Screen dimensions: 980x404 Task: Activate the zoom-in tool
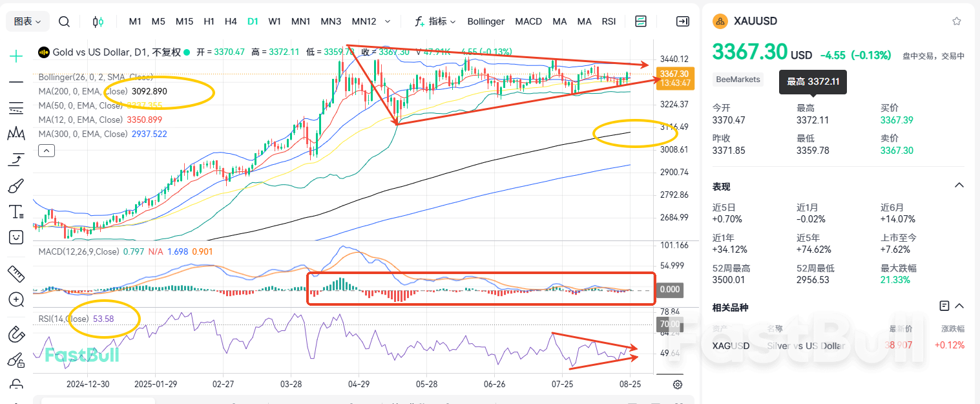coord(16,300)
